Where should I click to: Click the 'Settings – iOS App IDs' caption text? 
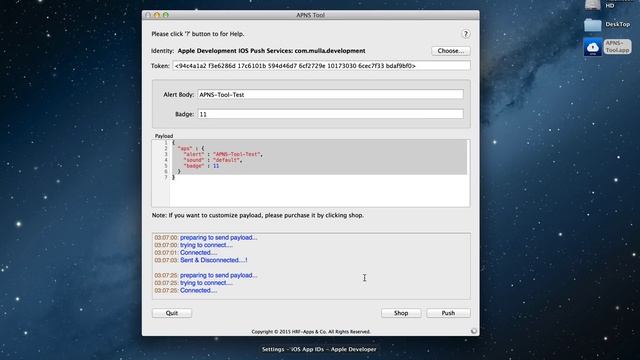coord(319,349)
